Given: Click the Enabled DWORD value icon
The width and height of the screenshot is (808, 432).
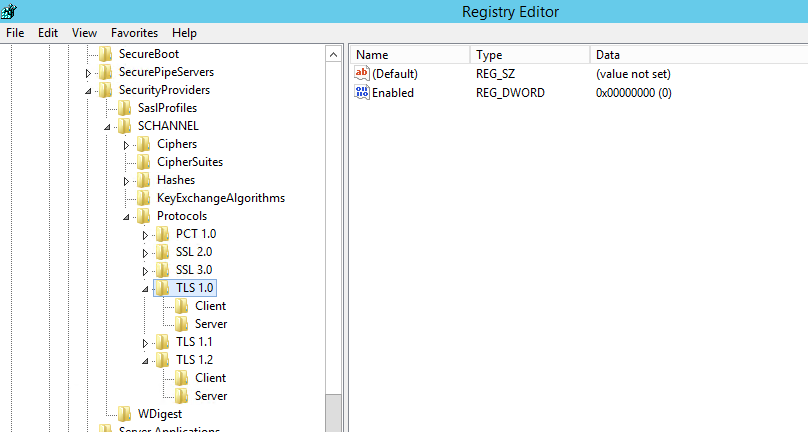Looking at the screenshot, I should click(x=362, y=92).
